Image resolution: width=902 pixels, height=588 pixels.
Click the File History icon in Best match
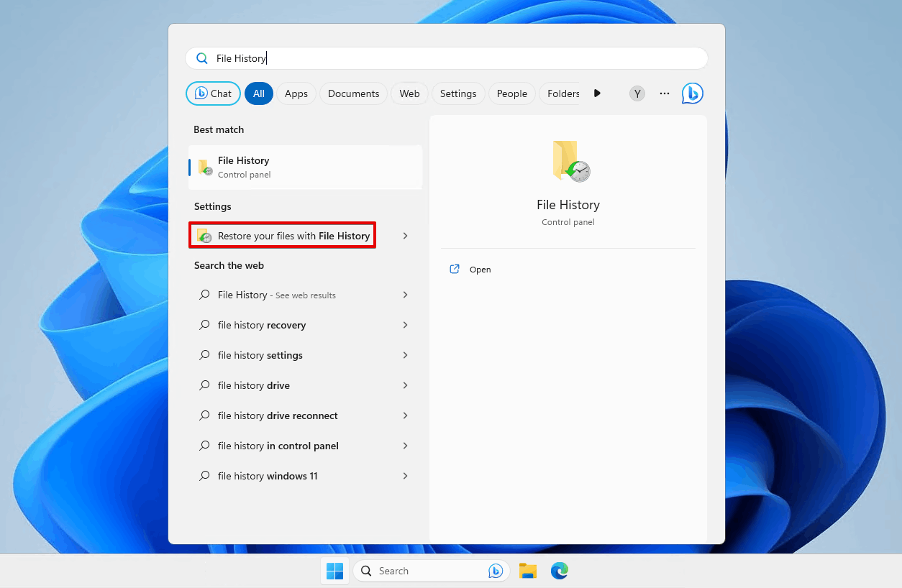205,167
